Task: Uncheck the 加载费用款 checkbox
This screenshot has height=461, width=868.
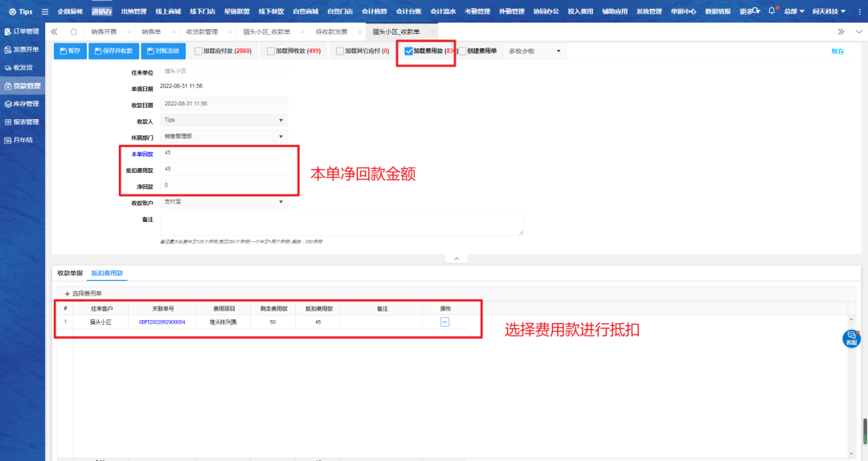Action: click(x=408, y=51)
